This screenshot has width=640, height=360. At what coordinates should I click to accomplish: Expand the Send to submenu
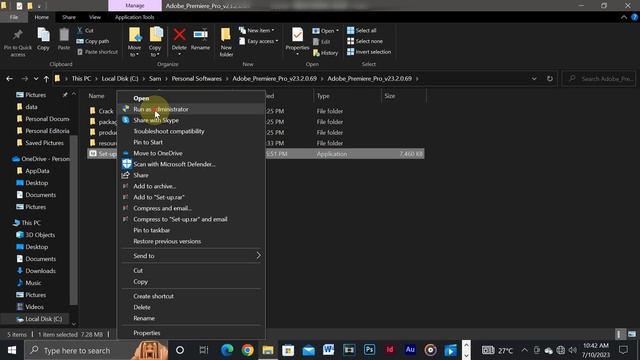[191, 256]
